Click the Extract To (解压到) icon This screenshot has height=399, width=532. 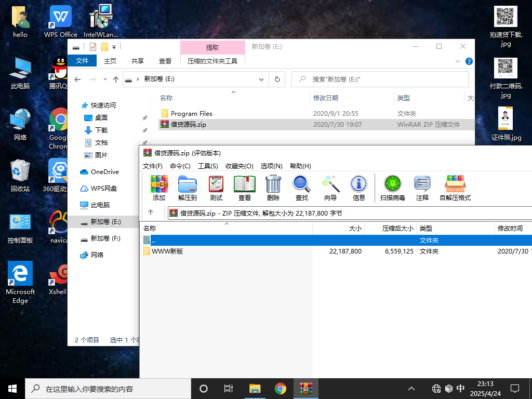pyautogui.click(x=188, y=188)
